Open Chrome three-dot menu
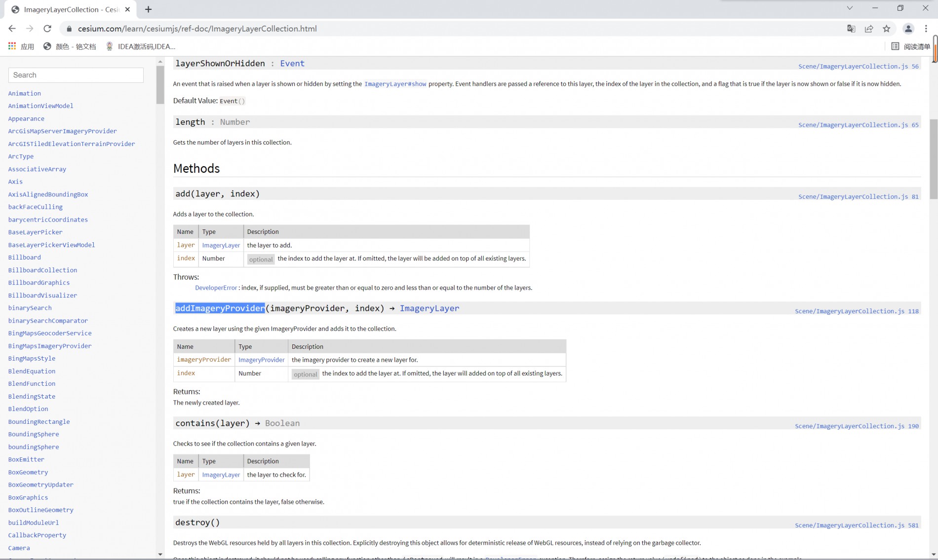 (x=926, y=29)
